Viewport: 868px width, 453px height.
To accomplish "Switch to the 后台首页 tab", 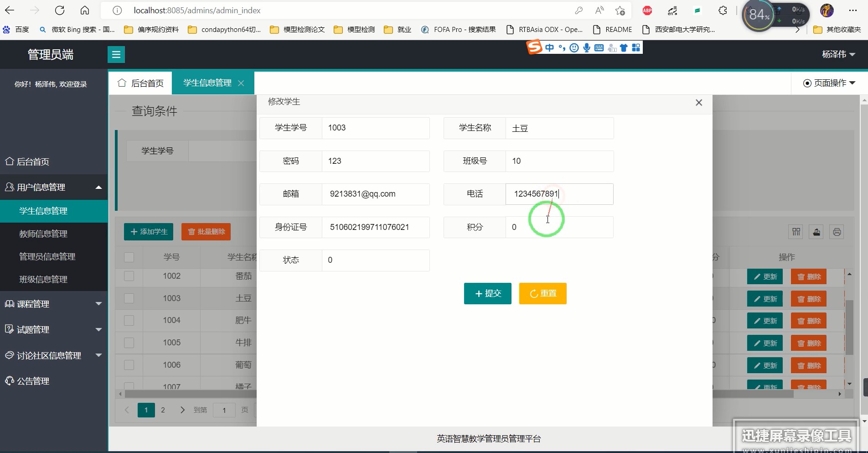I will (x=140, y=83).
